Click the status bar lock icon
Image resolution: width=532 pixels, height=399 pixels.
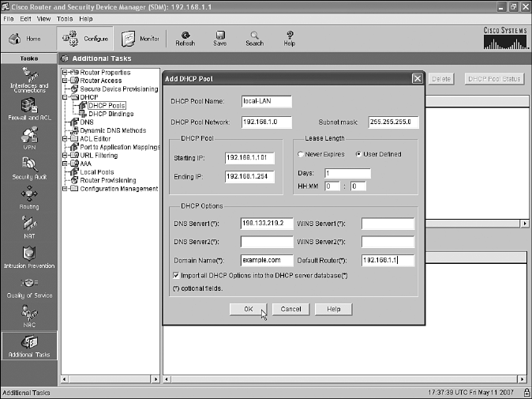[x=525, y=393]
